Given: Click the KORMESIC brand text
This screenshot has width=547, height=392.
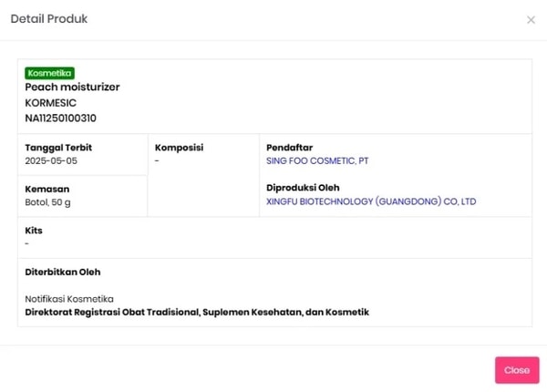Looking at the screenshot, I should click(x=50, y=102).
